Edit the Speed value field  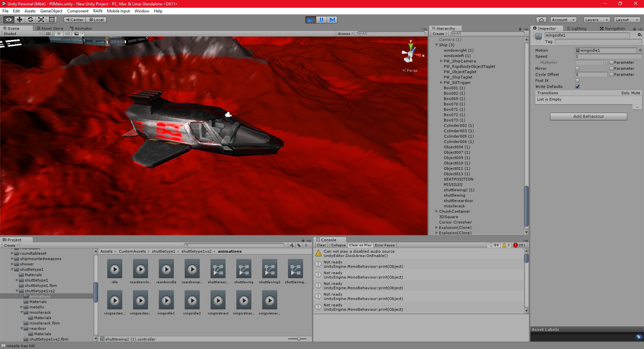608,56
